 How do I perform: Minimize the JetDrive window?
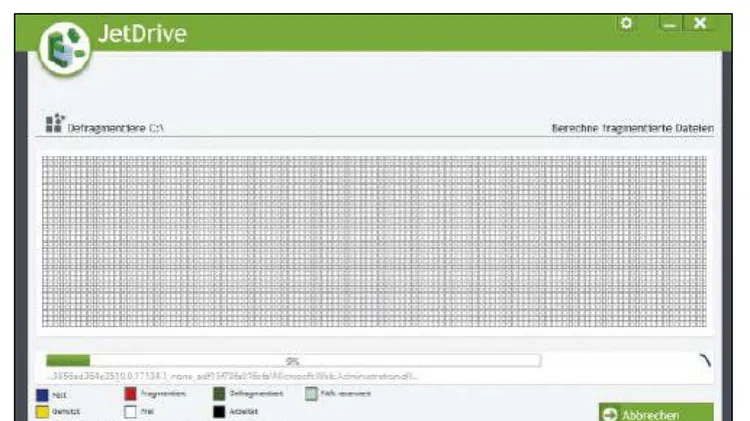[670, 23]
